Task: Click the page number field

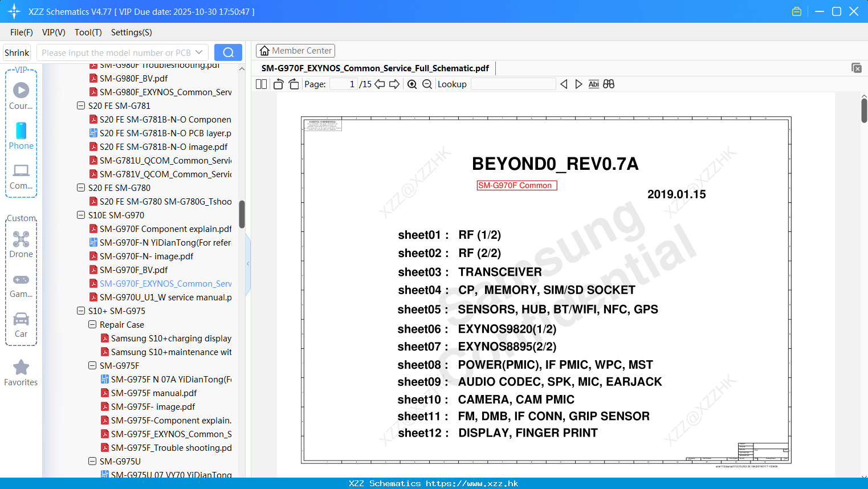Action: pos(344,84)
